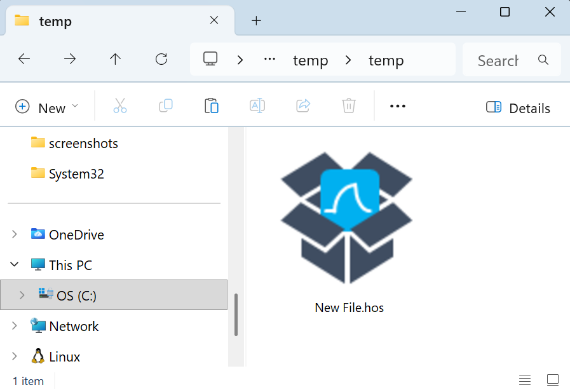Switch to details list view
The height and width of the screenshot is (392, 570).
(x=524, y=380)
